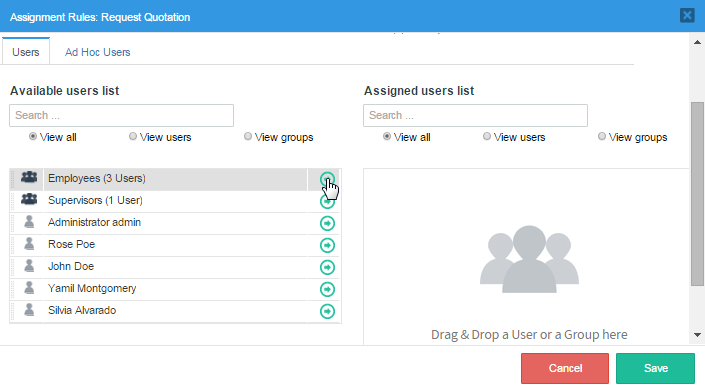This screenshot has width=705, height=386.
Task: Click the user icon beside Silvia Alvarado
Action: tap(29, 310)
